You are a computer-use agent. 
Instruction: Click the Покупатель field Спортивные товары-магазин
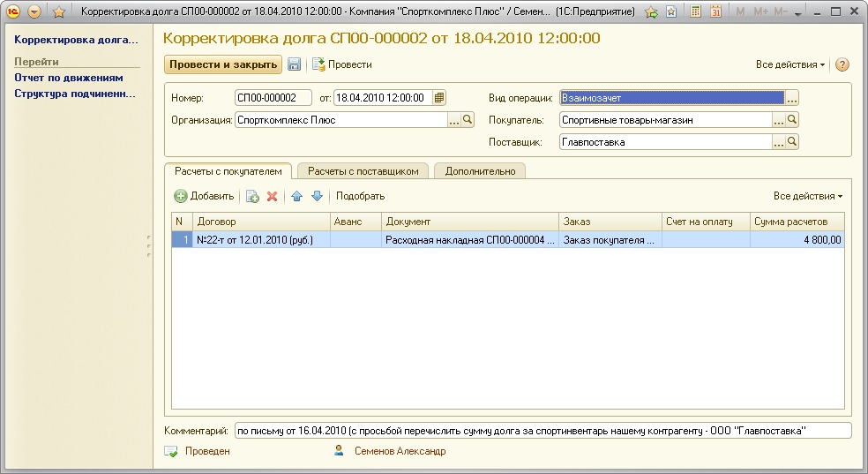(666, 120)
